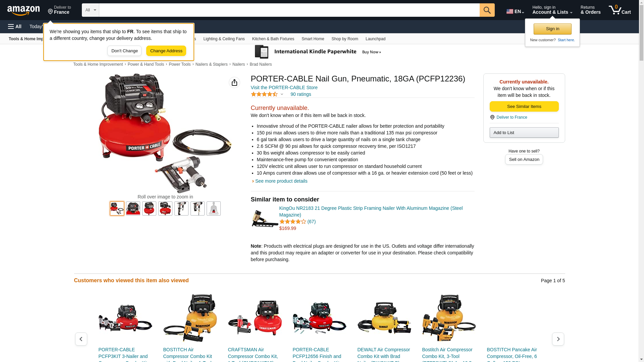
Task: Click the previous carousel arrow
Action: pos(81,339)
